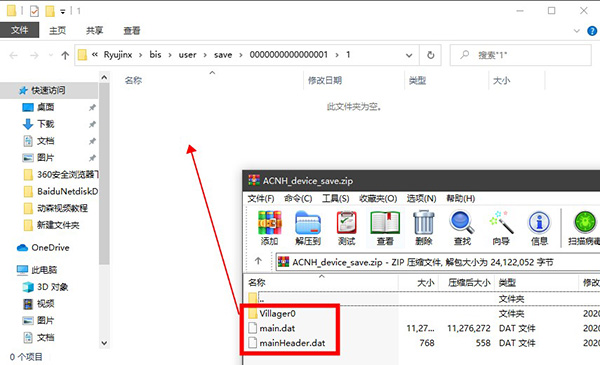Open the 360安全浏览器 folder in sidebar
Viewport: 600px width, 365px height.
coord(67,174)
